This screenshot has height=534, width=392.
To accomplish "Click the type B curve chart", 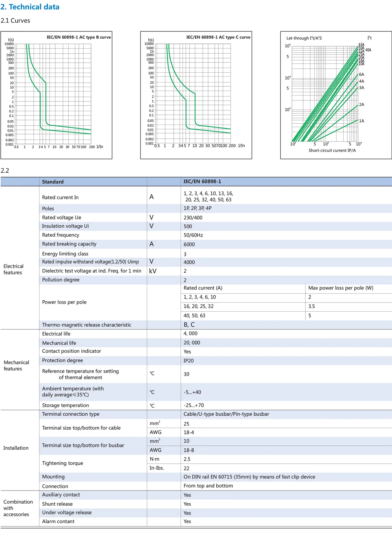I will click(56, 95).
